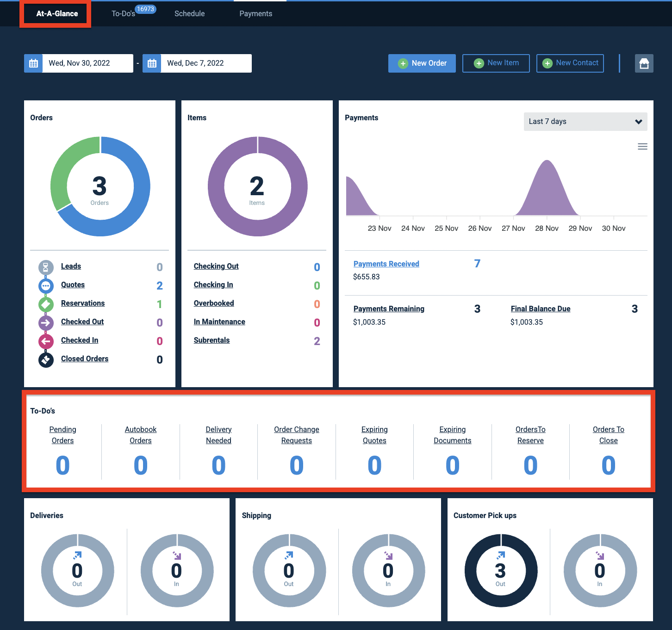Open the start date calendar icon

pyautogui.click(x=33, y=63)
